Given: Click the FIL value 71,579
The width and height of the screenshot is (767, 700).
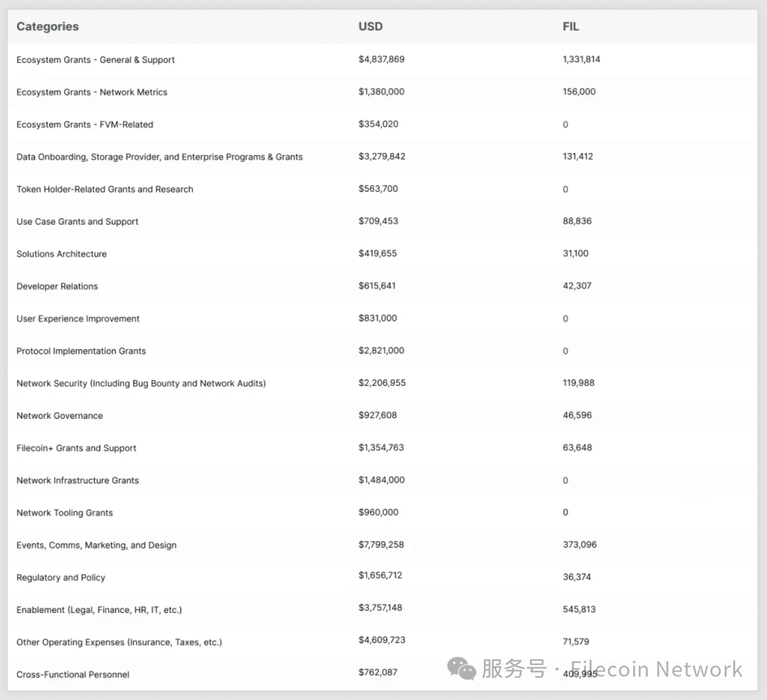Looking at the screenshot, I should click(x=576, y=642).
